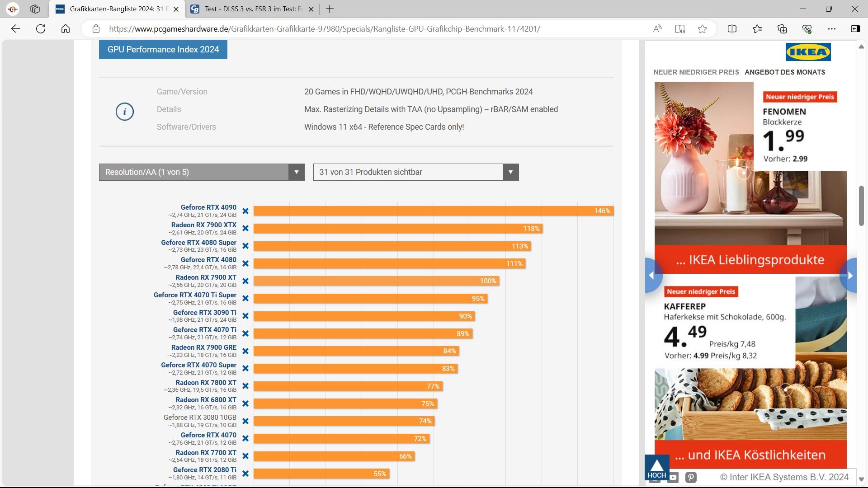Hide Radeon RX 7900 XTX bar

[x=245, y=228]
